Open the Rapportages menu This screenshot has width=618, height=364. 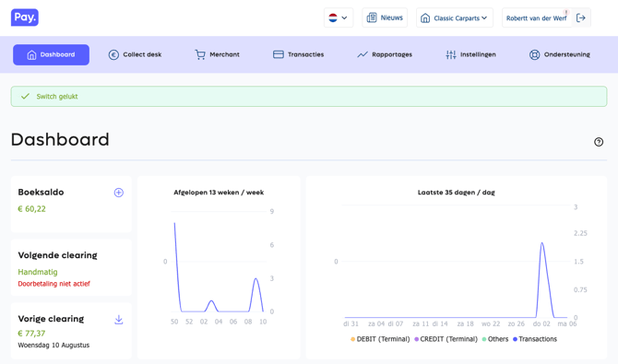(385, 54)
